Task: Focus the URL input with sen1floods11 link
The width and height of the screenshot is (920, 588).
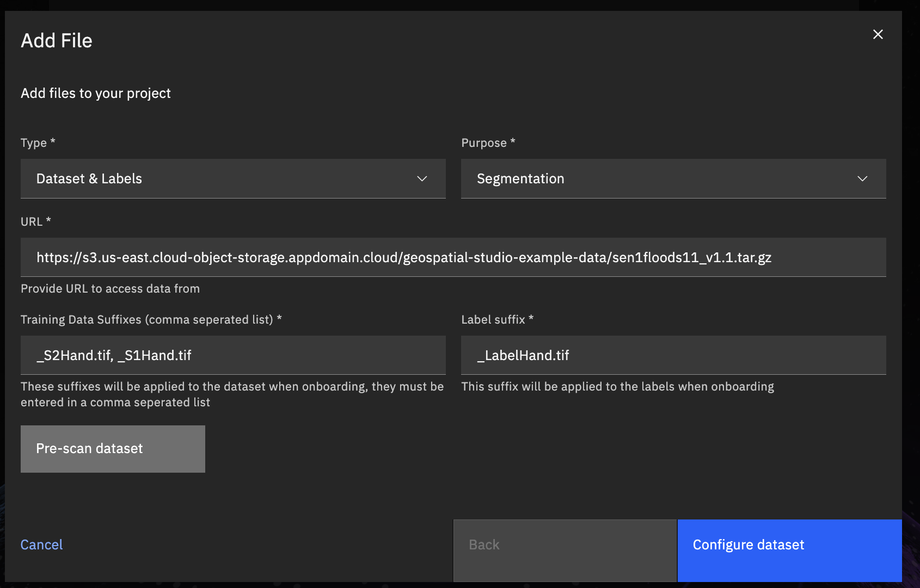Action: [x=453, y=257]
